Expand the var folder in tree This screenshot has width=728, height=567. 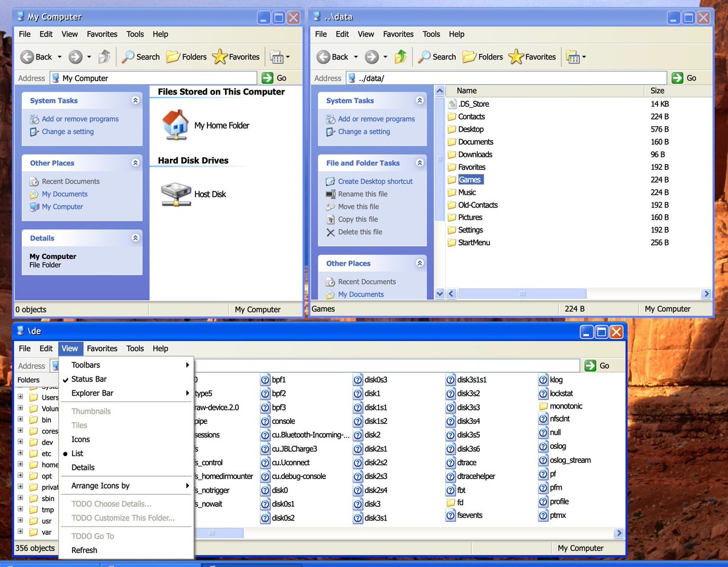21,532
